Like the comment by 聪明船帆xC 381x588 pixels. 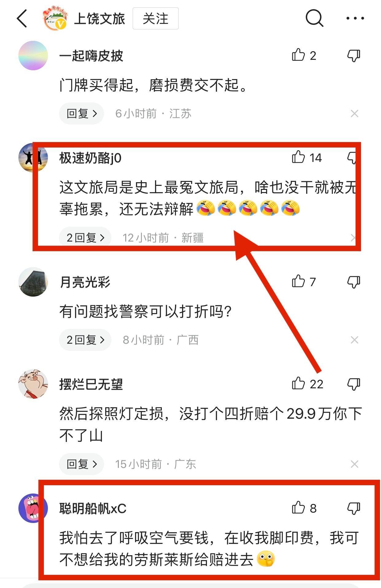coord(304,508)
